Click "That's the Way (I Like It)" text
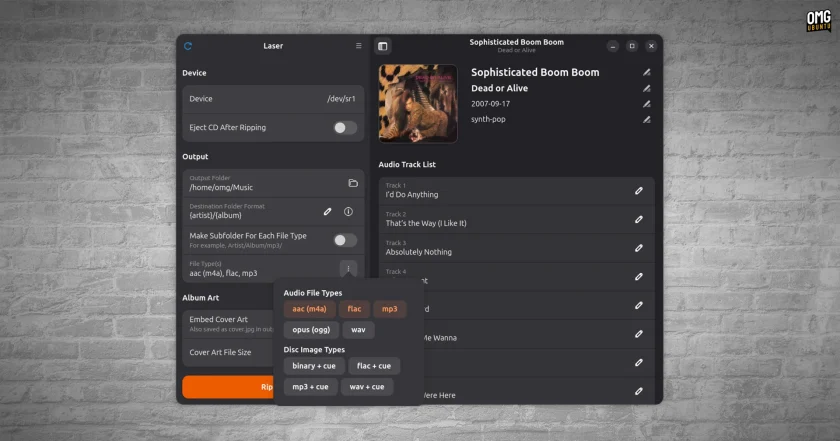The height and width of the screenshot is (441, 840). pos(426,223)
